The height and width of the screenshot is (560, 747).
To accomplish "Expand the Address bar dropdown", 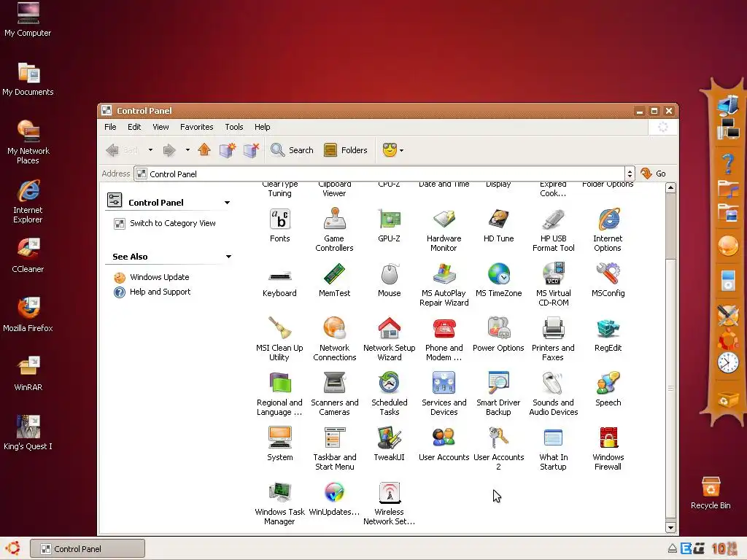I will 630,174.
